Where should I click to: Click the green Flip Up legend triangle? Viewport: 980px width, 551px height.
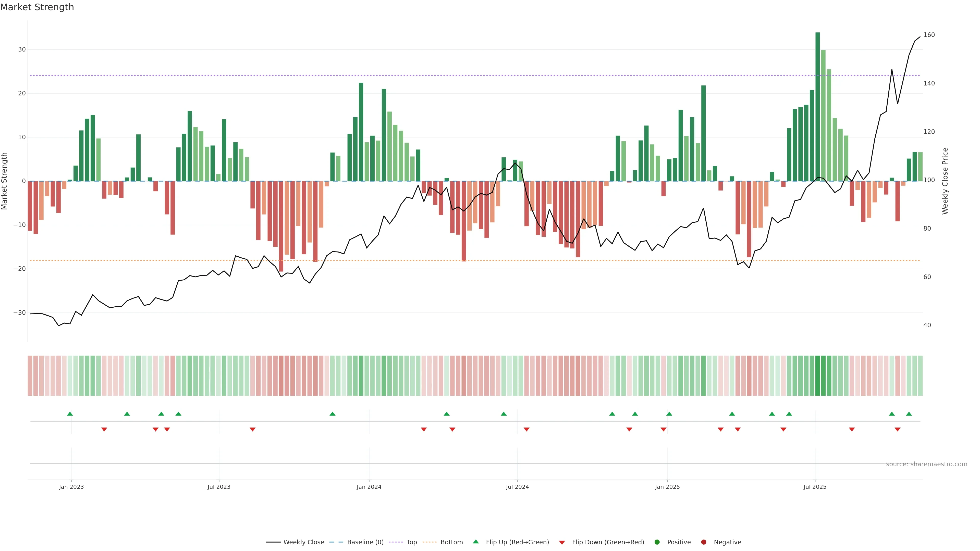(475, 542)
